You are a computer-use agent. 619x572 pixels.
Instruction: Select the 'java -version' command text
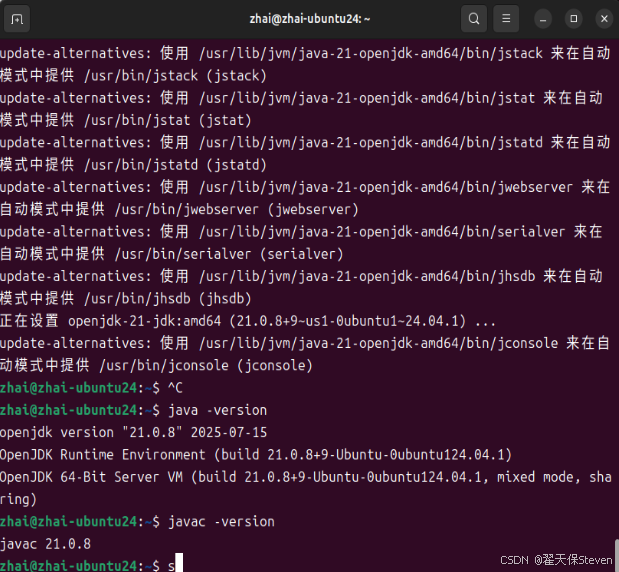click(218, 411)
